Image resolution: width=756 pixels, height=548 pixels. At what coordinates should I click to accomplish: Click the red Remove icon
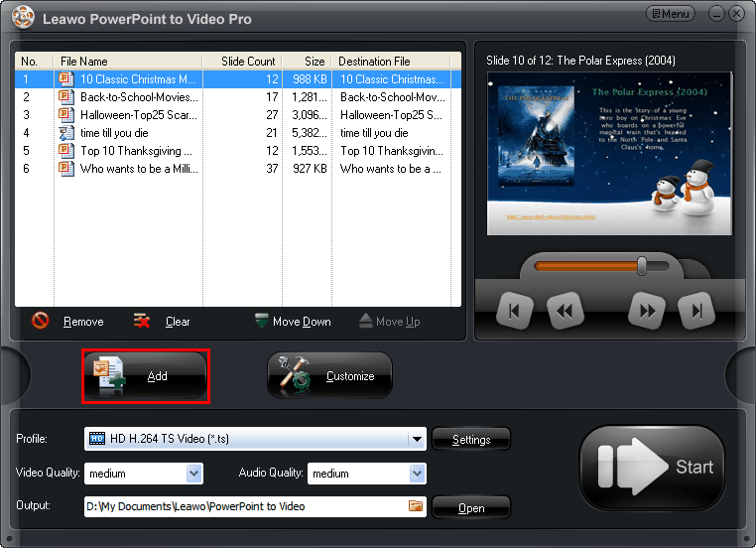coord(41,321)
